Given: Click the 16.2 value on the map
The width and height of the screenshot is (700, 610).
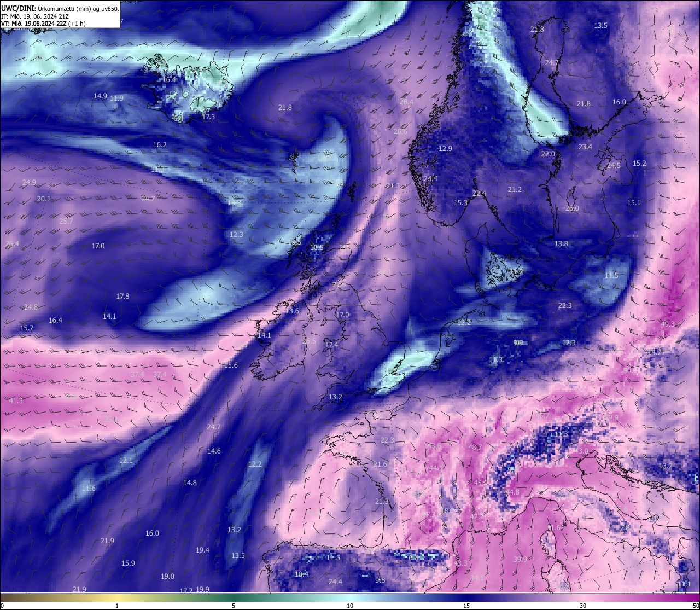Looking at the screenshot, I should click(160, 144).
